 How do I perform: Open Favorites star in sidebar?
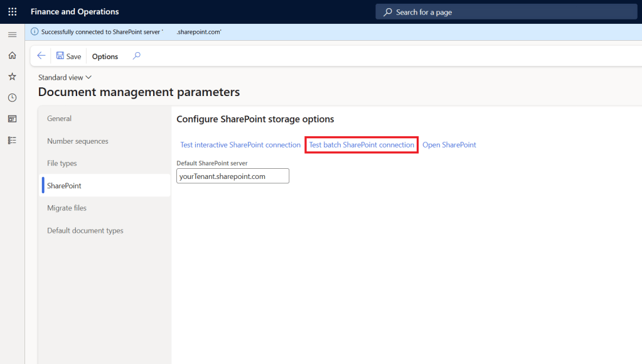point(12,77)
